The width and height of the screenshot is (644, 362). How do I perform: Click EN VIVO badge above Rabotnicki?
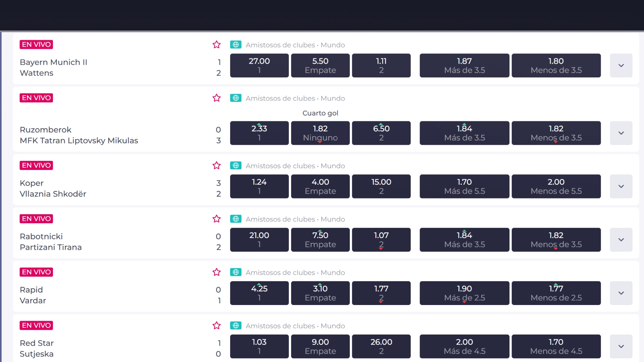(x=36, y=219)
